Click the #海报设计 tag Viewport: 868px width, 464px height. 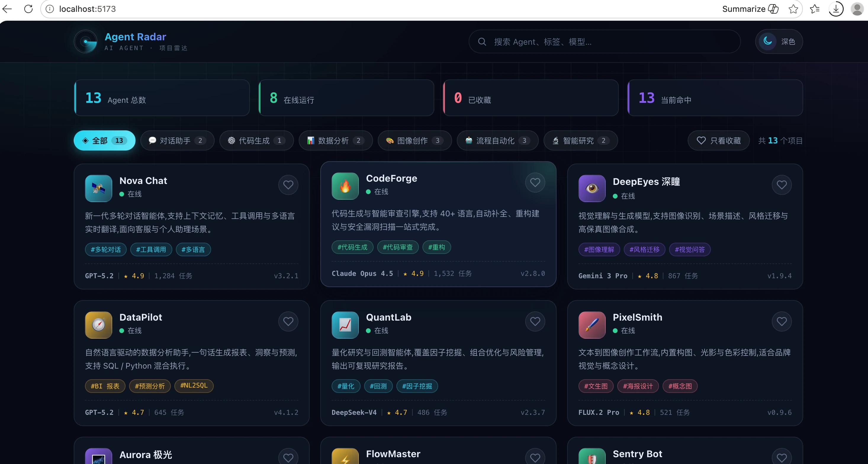point(638,386)
